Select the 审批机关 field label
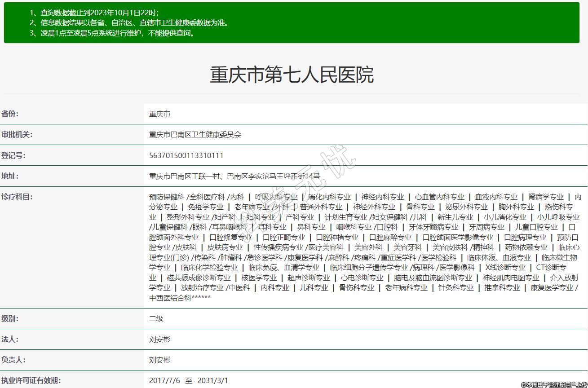This screenshot has height=388, width=588. (x=17, y=134)
